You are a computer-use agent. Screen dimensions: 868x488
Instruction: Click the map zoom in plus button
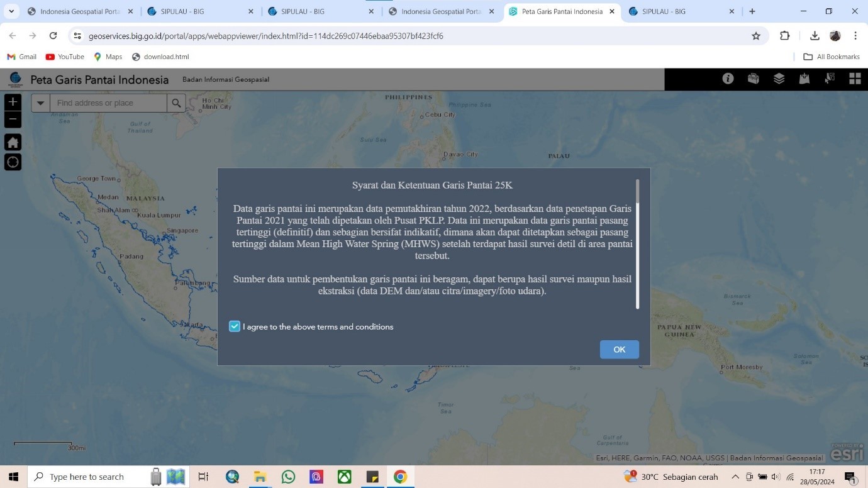(13, 102)
